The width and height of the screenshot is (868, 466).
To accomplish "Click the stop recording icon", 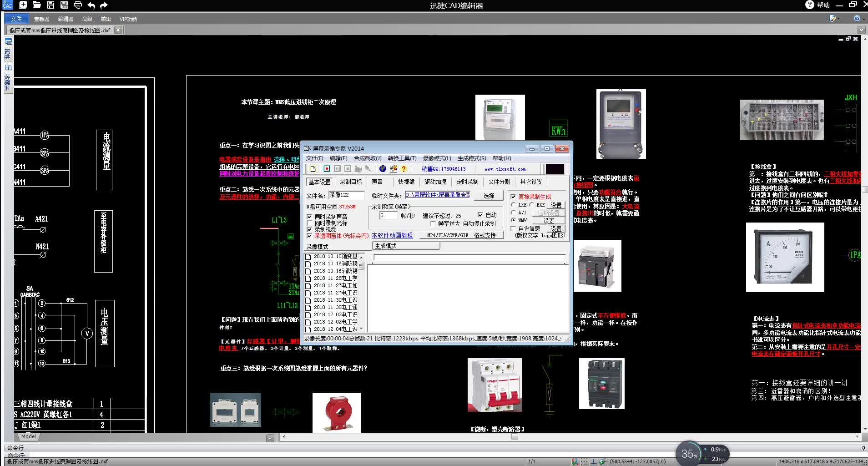I will click(348, 169).
